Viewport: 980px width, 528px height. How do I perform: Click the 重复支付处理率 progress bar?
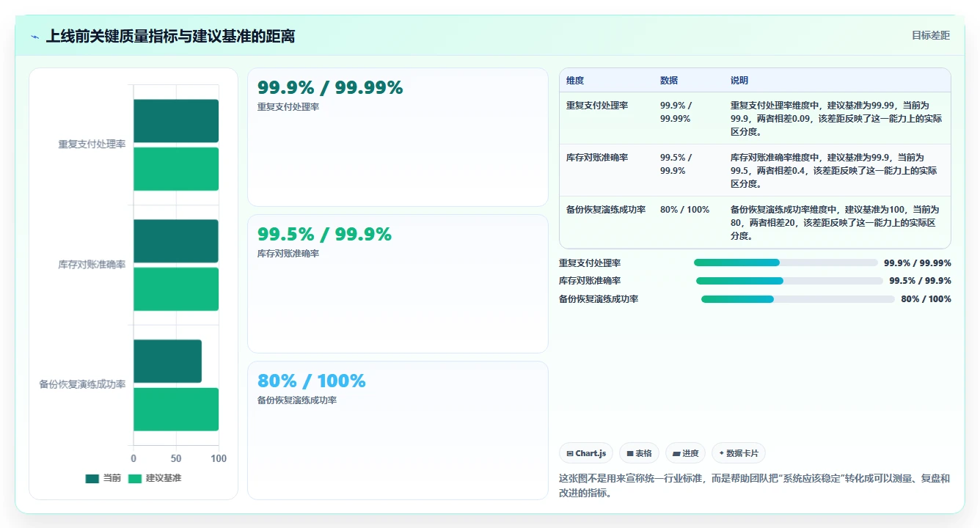point(786,263)
